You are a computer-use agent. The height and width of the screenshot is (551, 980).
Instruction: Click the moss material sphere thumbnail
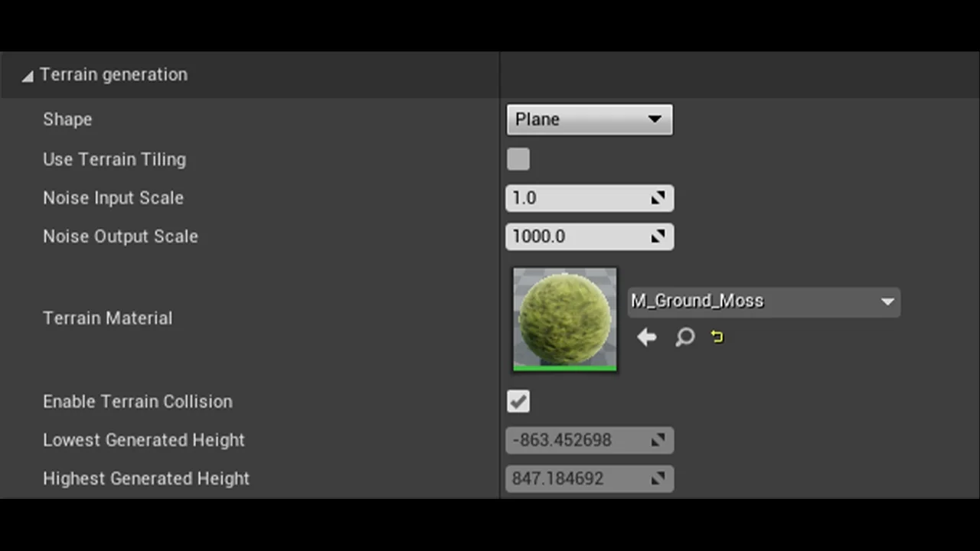click(x=565, y=318)
